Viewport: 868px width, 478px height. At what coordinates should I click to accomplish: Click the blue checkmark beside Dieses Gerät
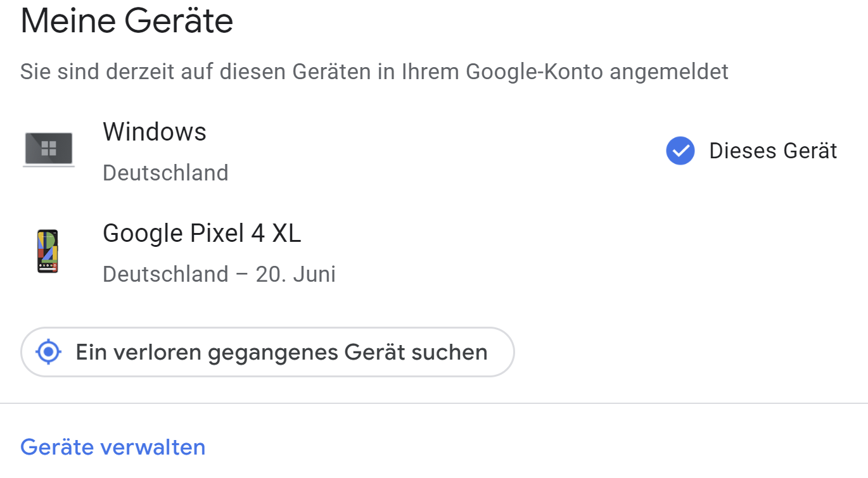680,151
